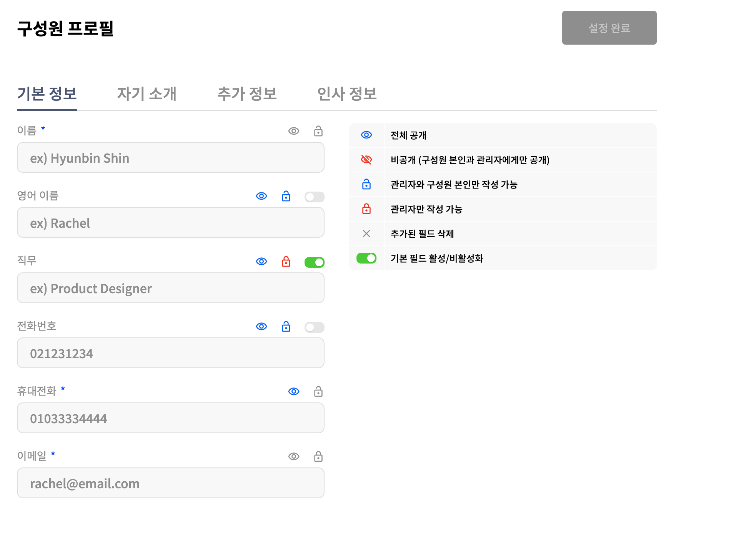Click the 설정 완료 button
The image size is (756, 544).
pos(609,28)
